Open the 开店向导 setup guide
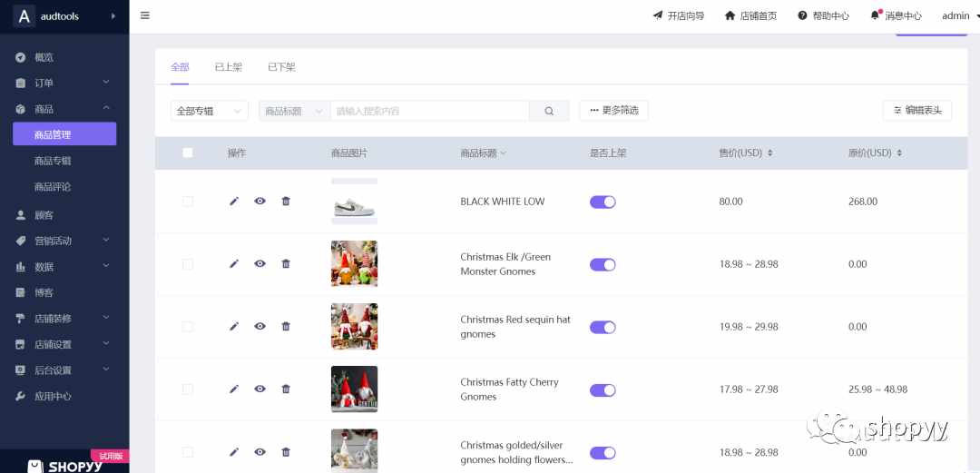980x473 pixels. pos(678,15)
